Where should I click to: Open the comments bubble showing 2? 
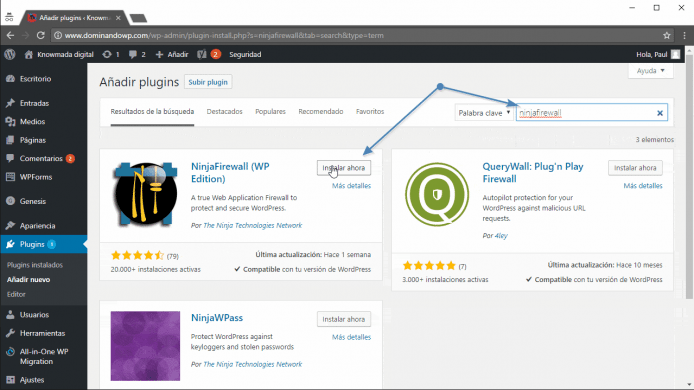[137, 54]
